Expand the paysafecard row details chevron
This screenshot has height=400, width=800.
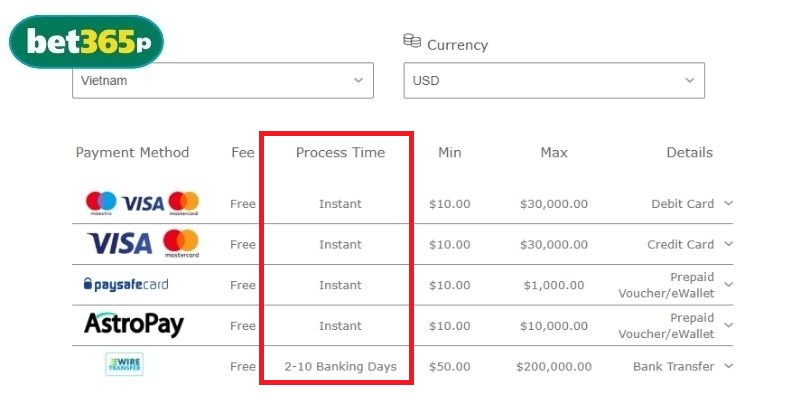point(728,284)
